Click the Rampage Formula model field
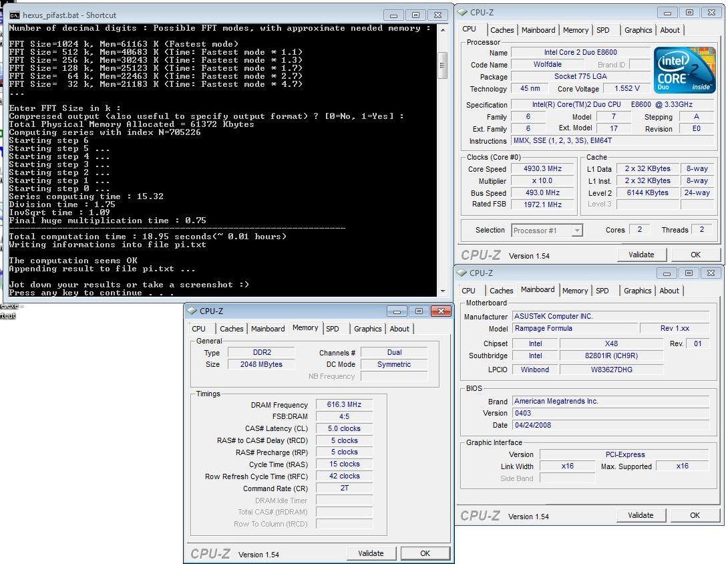Image resolution: width=728 pixels, height=564 pixels. 575,329
